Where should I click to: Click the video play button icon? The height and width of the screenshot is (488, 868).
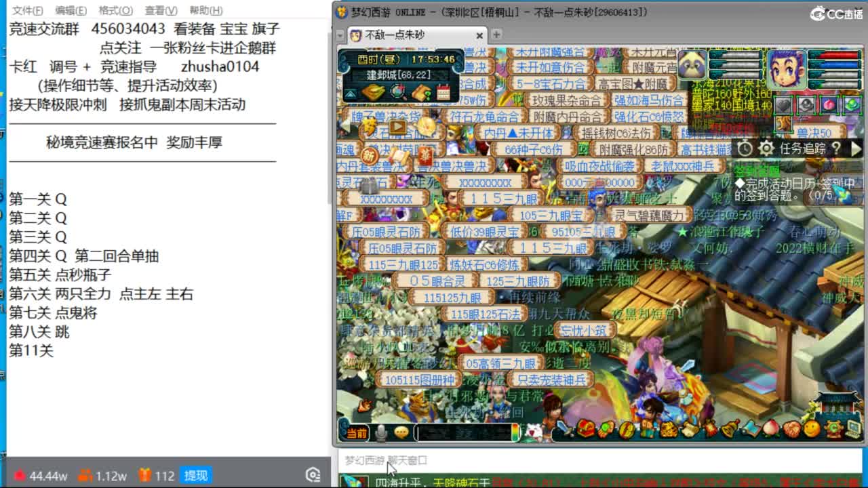point(397,127)
